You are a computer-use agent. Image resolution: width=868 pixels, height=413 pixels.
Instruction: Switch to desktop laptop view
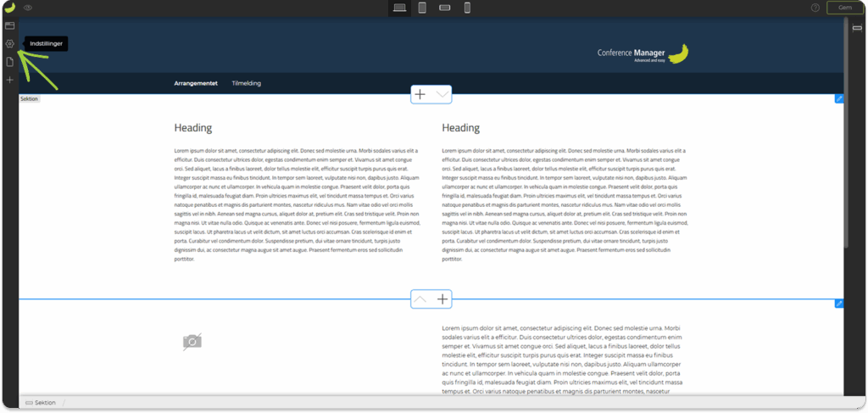(399, 8)
